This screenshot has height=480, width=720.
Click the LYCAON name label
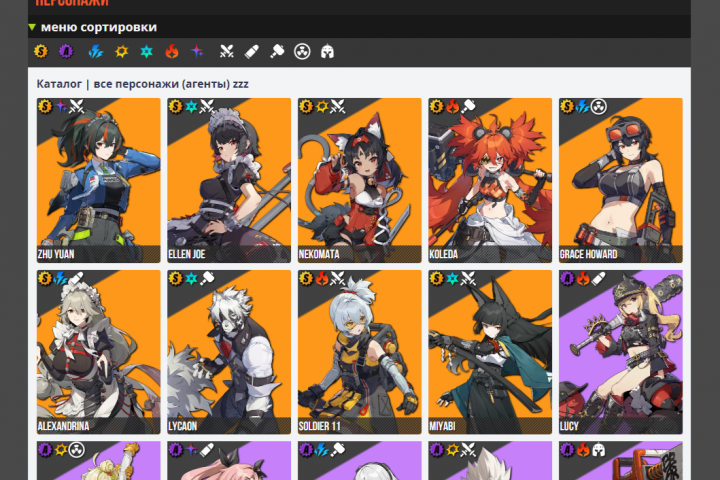[182, 426]
